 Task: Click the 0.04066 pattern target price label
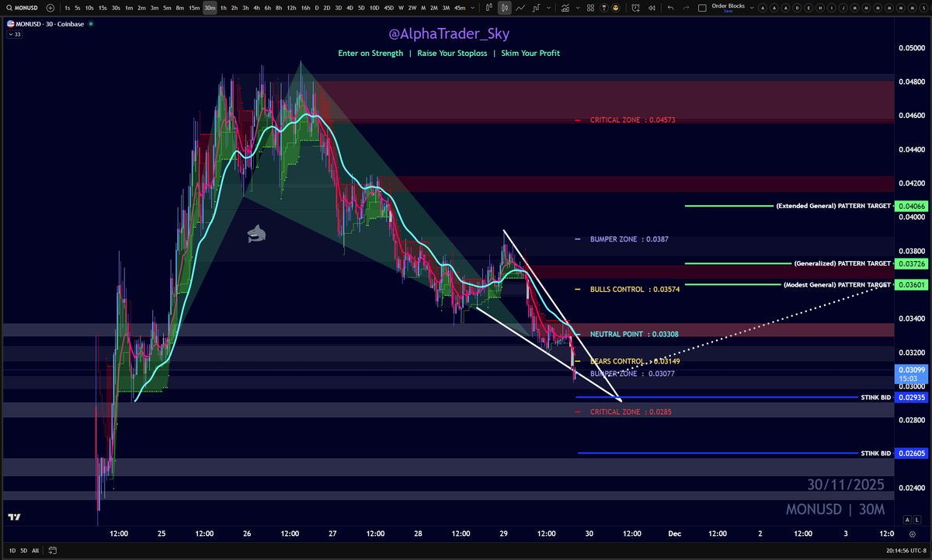point(910,206)
